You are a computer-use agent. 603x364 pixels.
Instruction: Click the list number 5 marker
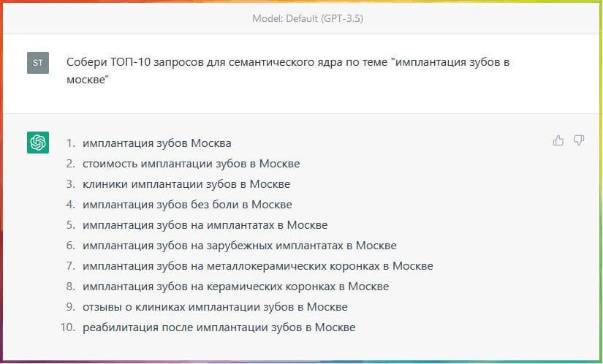tap(71, 225)
